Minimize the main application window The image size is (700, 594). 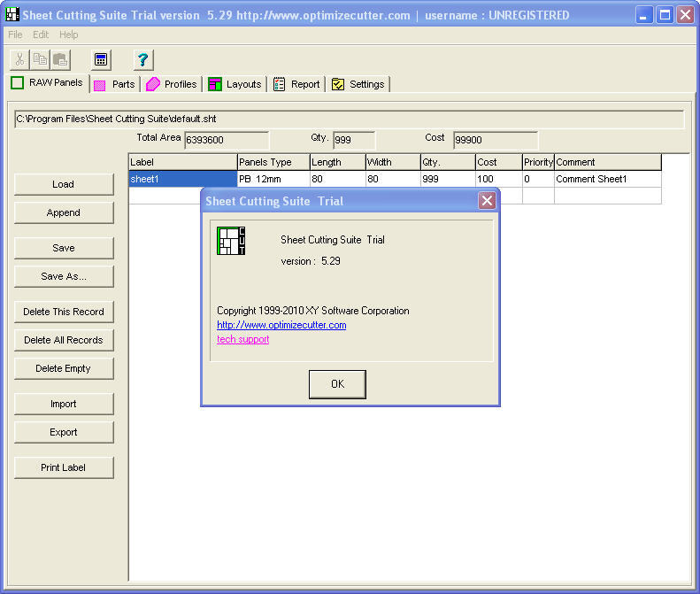pyautogui.click(x=644, y=15)
